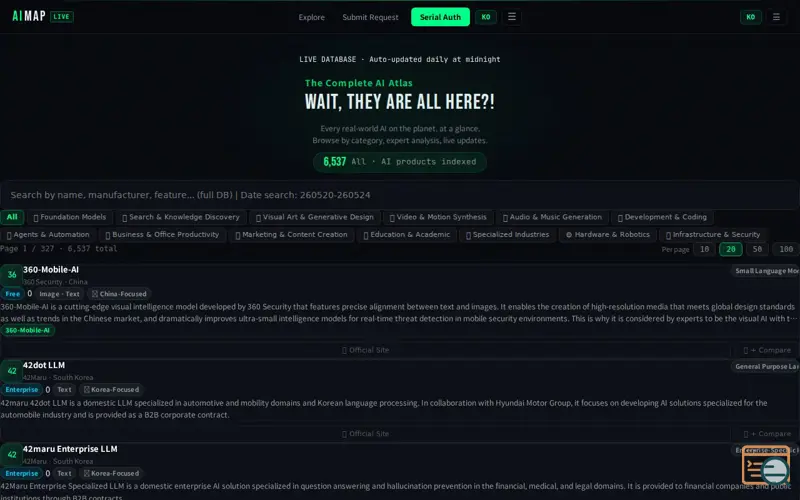
Task: Click Enterprise badge on 42maru Enterprise LLM
Action: 21,473
